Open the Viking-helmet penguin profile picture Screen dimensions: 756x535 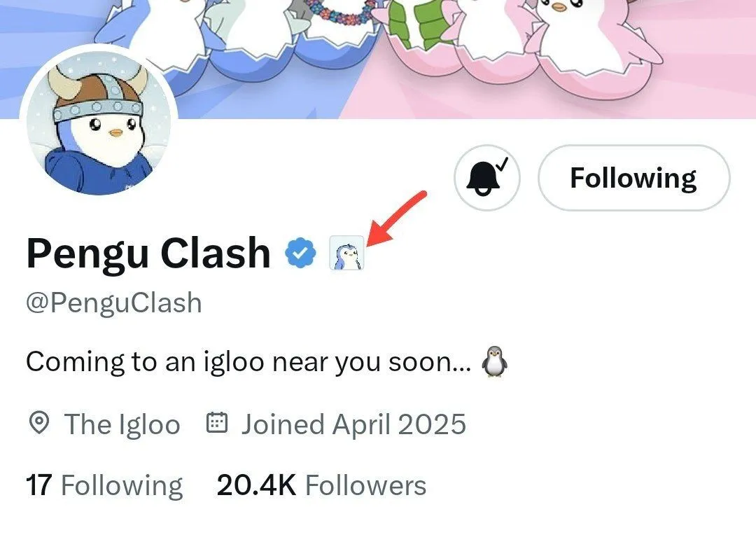(99, 123)
